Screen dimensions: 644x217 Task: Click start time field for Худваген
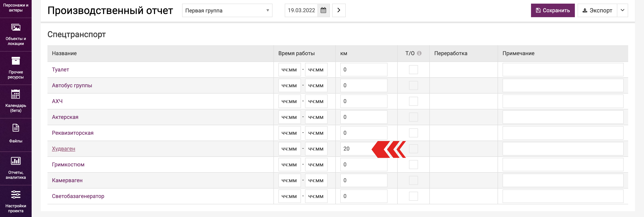pos(289,149)
